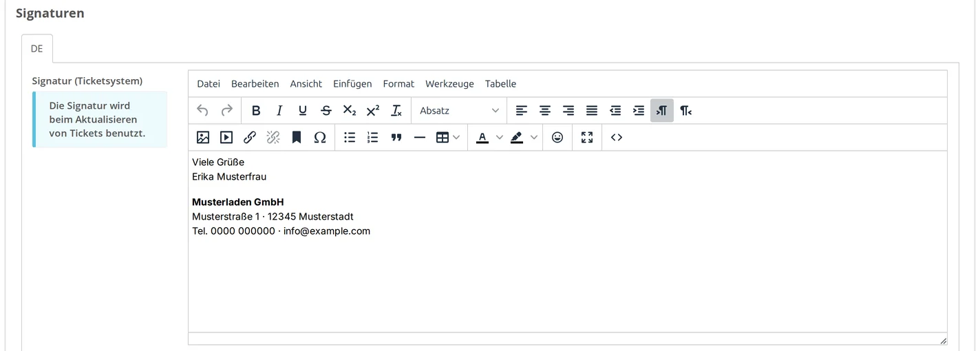Undo the last edit
Viewport: 980px width, 351px height.
(203, 110)
